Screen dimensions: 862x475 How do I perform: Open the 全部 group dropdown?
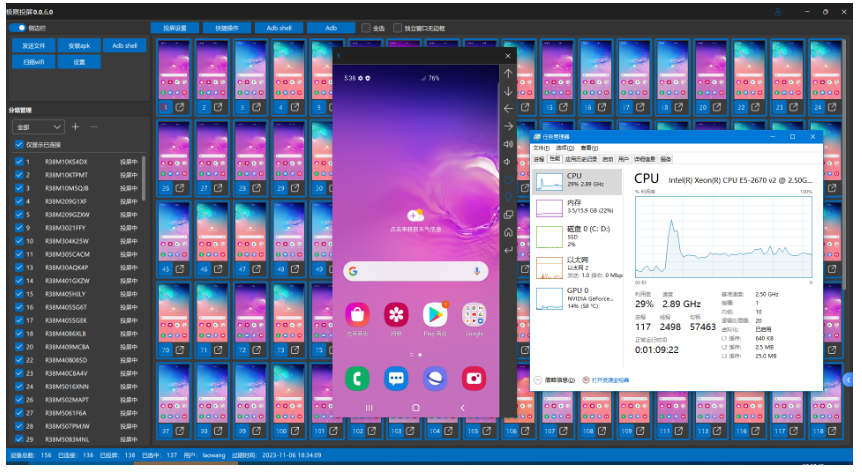[x=38, y=127]
